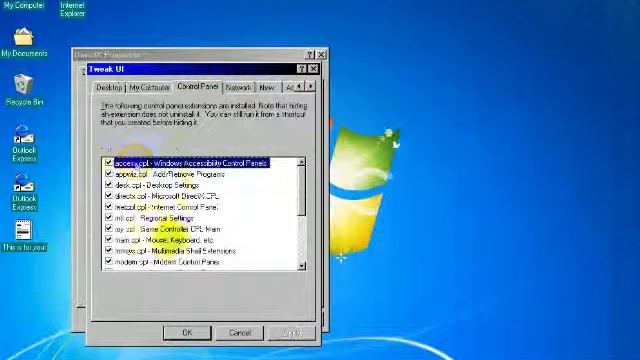This screenshot has width=640, height=360.
Task: Click the Apply button
Action: click(292, 333)
